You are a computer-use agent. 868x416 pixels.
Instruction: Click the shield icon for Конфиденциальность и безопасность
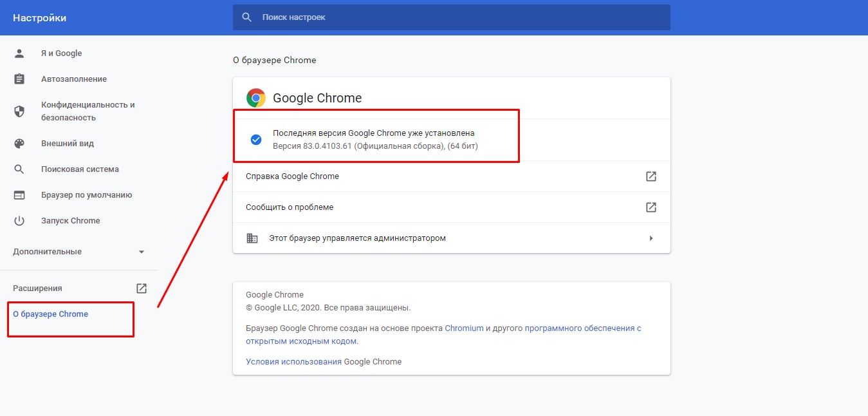(x=19, y=111)
